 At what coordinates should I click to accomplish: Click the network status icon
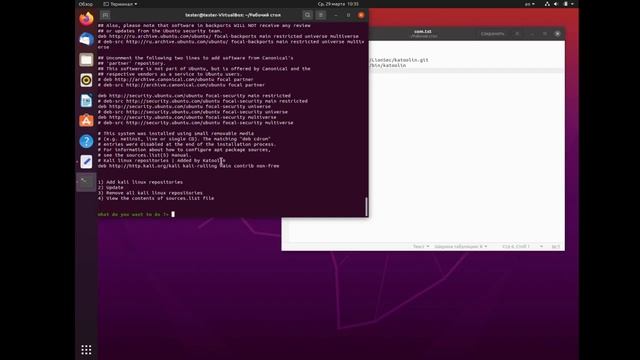click(547, 4)
